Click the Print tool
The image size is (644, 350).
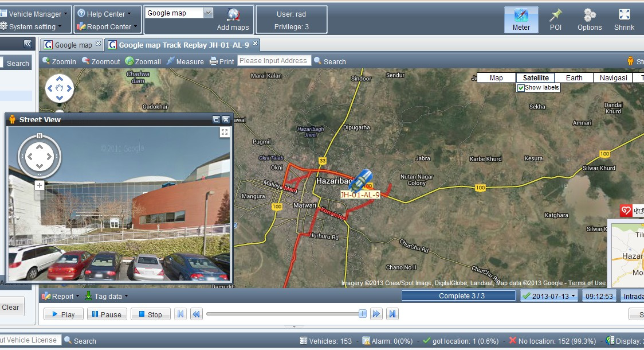[222, 61]
